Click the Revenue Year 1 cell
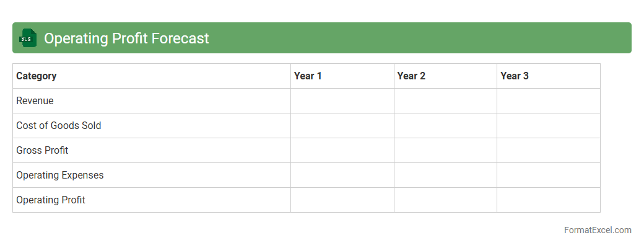 [x=342, y=101]
